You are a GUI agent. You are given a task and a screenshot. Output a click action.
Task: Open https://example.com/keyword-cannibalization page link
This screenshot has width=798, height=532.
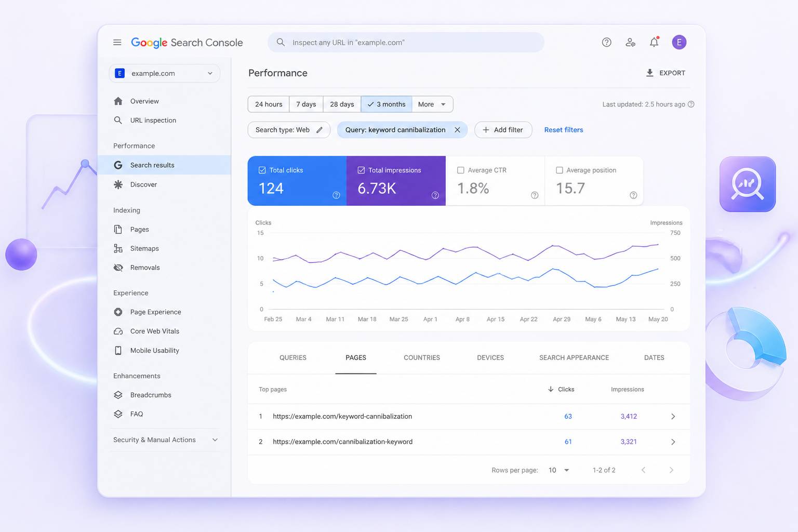(x=342, y=417)
